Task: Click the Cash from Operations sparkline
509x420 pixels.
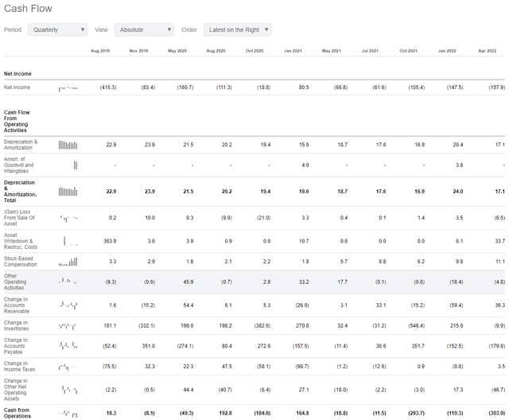Action: (x=68, y=414)
